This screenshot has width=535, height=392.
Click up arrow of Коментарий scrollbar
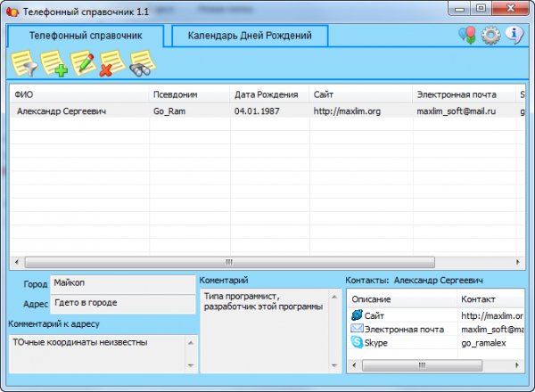point(334,297)
